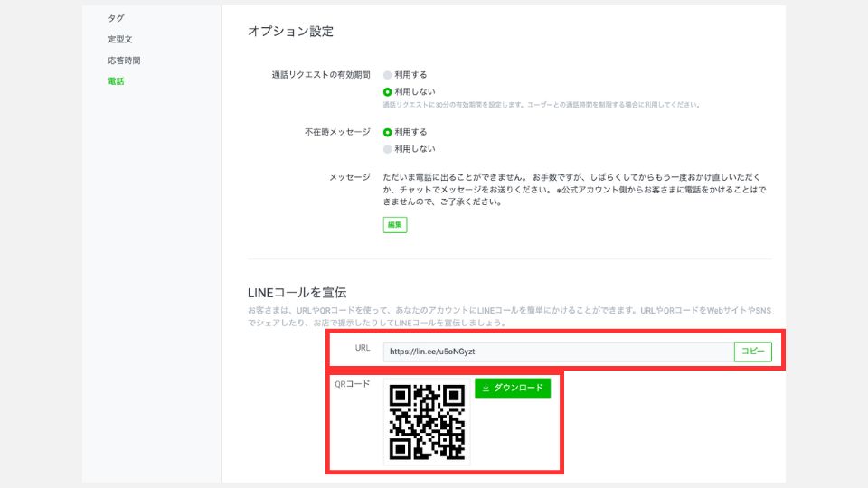Viewport: 868px width, 488px height.
Task: Click the QR code image
Action: click(427, 422)
